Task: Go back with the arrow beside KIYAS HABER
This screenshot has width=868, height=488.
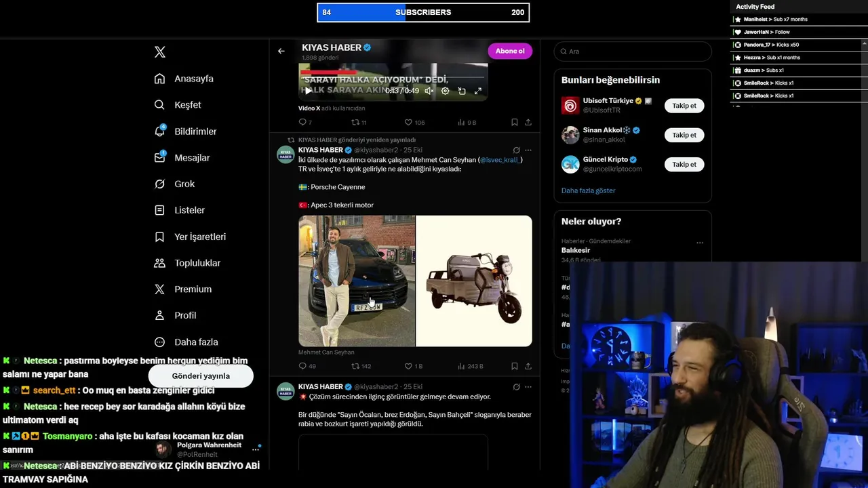Action: 281,51
